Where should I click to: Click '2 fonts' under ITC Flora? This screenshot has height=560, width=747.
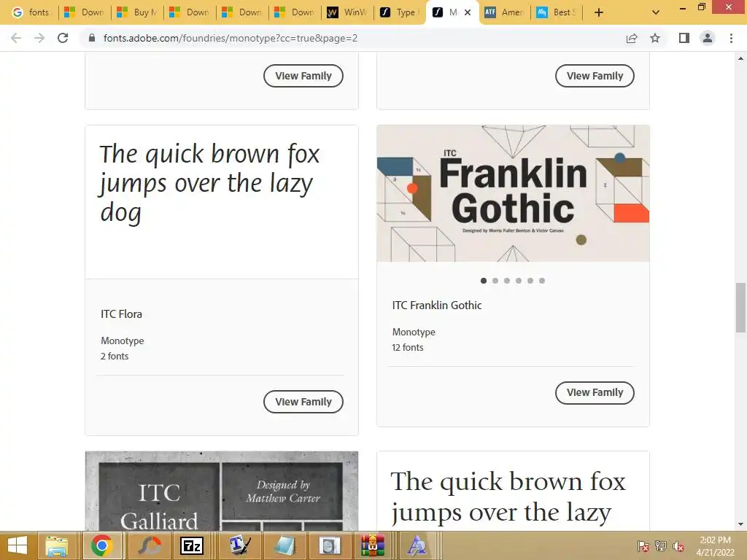click(x=115, y=356)
